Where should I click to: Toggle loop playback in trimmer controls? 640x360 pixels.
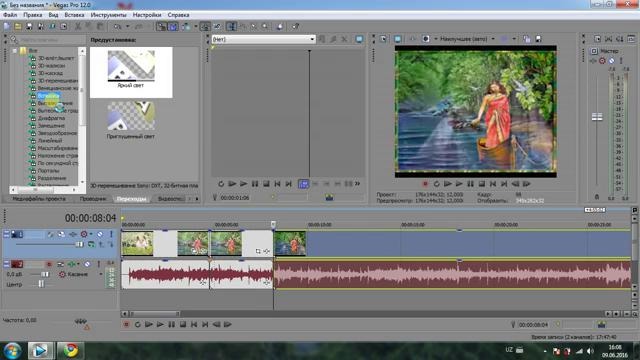(221, 184)
